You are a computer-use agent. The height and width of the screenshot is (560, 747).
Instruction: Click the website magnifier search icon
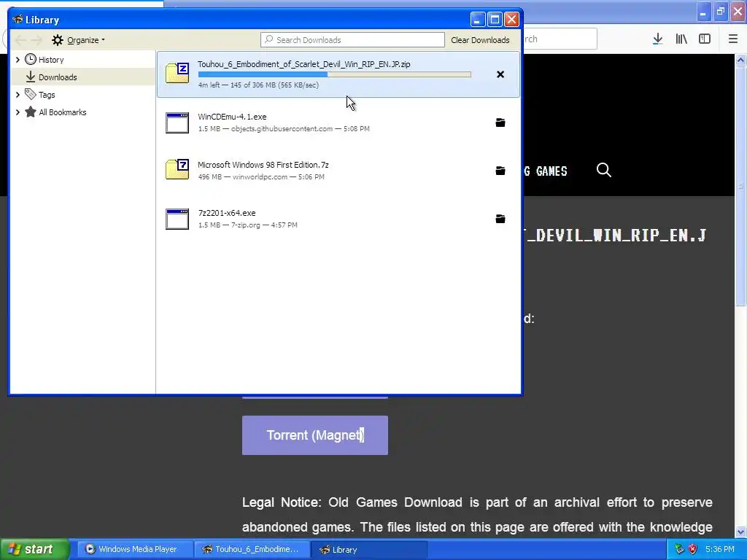tap(603, 170)
